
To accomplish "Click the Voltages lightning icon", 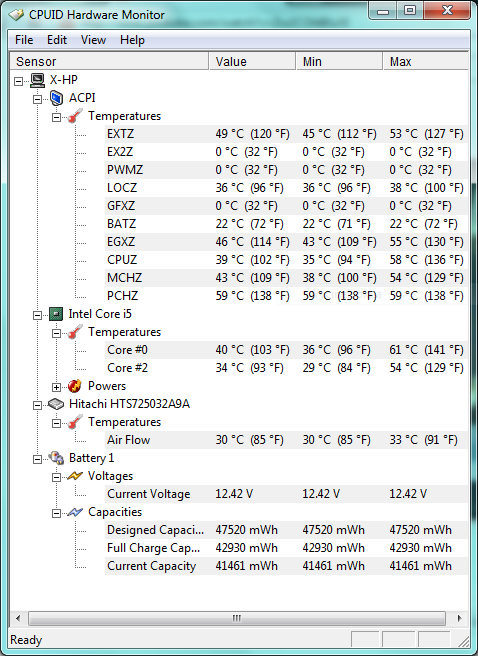I will click(74, 476).
